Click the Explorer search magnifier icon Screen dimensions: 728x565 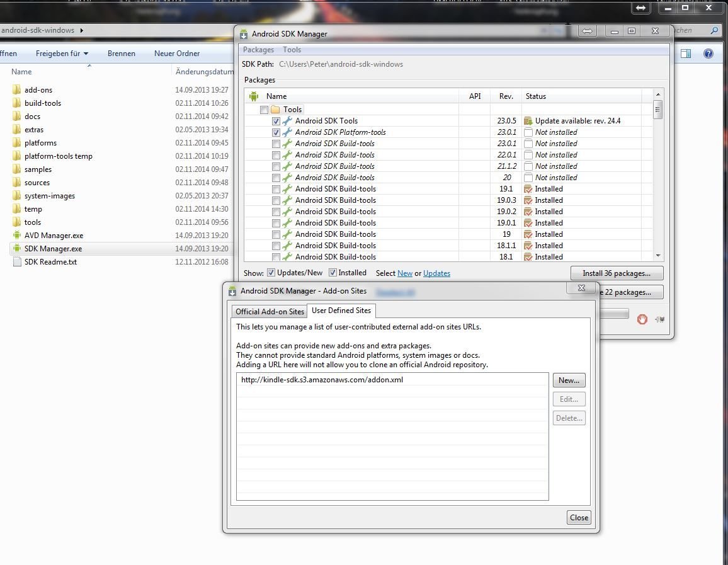[714, 30]
